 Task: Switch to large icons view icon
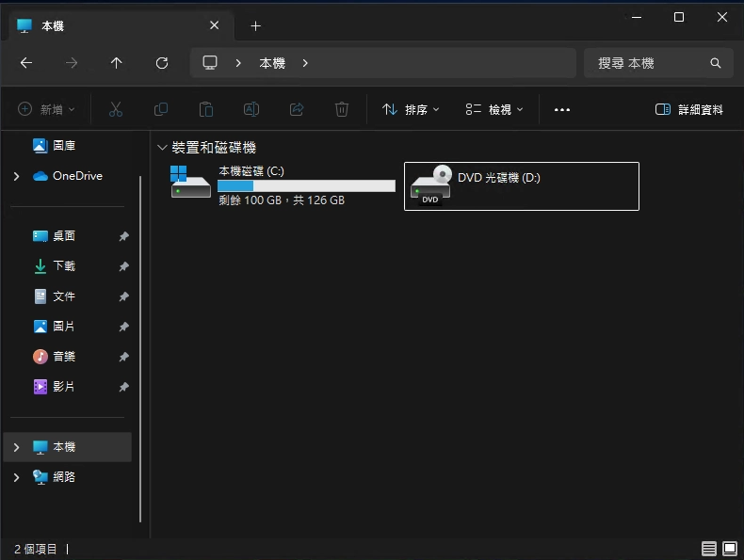730,549
